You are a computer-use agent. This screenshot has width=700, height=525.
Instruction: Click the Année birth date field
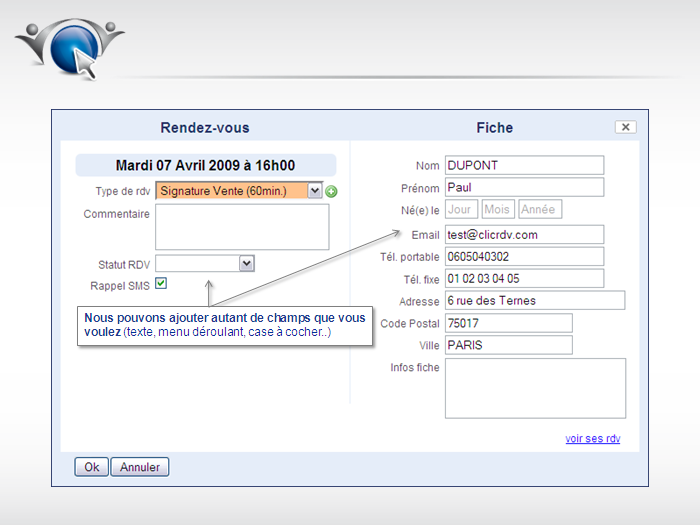540,209
